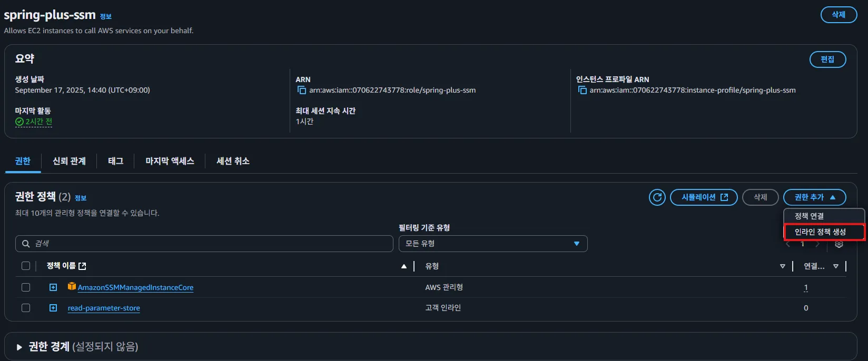The image size is (868, 361).
Task: Copy the instance profile ARN icon
Action: coord(582,91)
